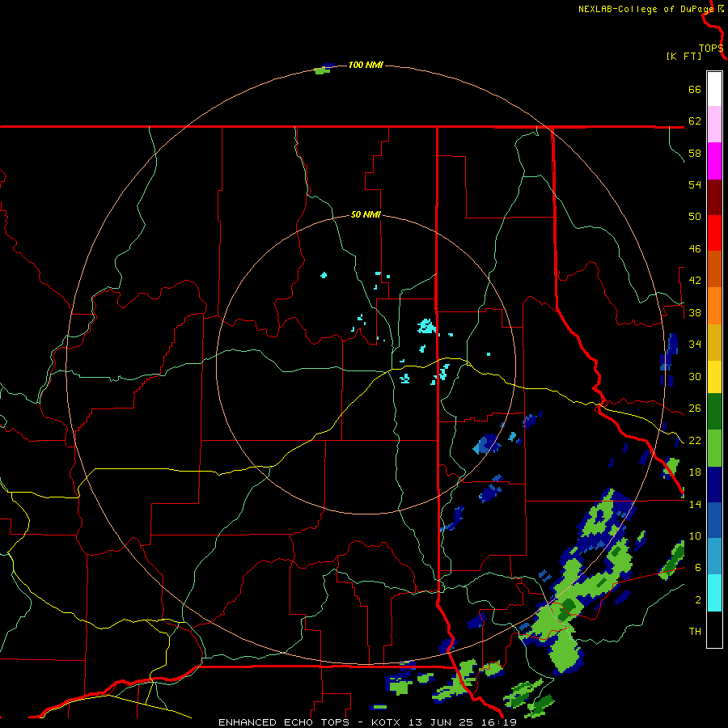The image size is (728, 728).
Task: Click the legend value 6
Action: [x=697, y=568]
